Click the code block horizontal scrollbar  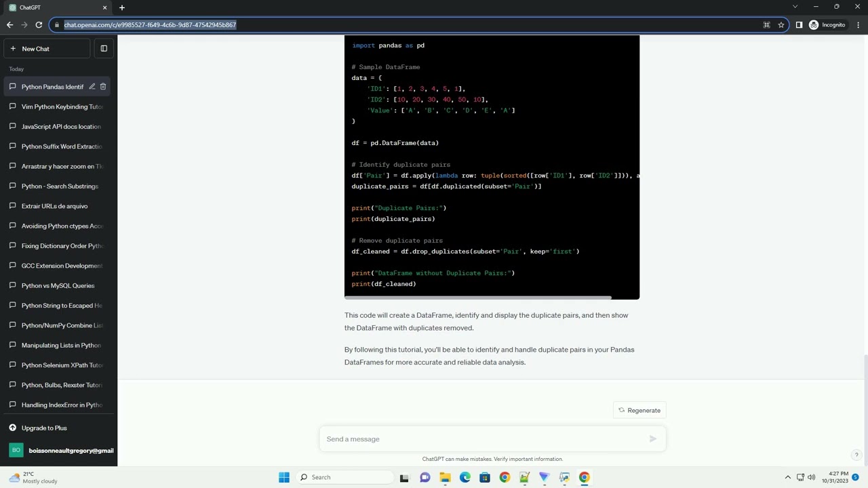pyautogui.click(x=478, y=297)
